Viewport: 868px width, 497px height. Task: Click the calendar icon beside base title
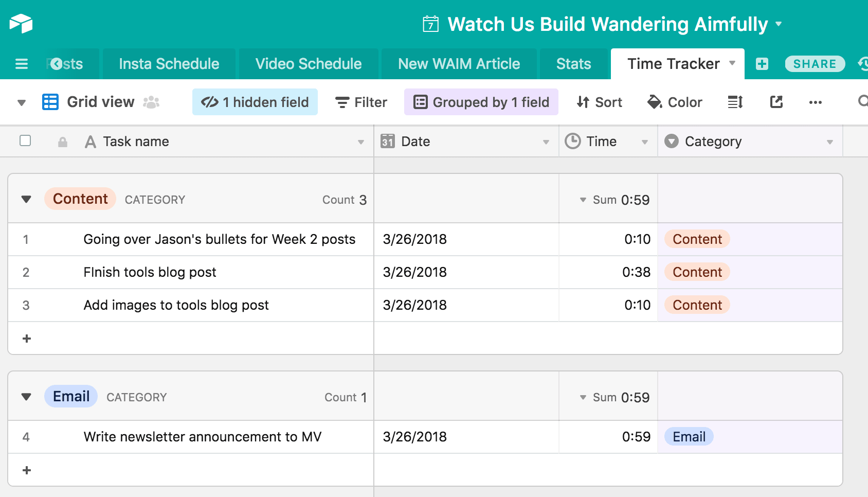[430, 24]
